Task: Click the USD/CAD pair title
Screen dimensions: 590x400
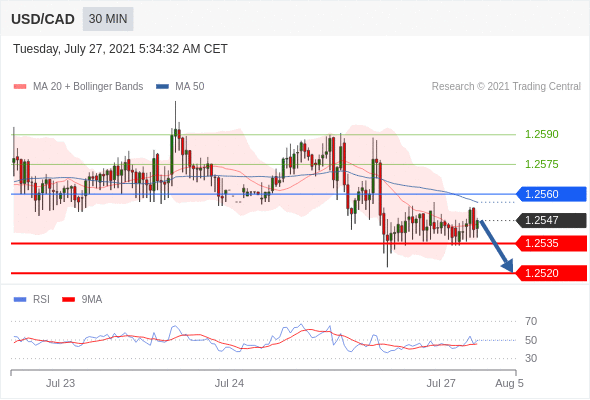Action: coord(43,19)
